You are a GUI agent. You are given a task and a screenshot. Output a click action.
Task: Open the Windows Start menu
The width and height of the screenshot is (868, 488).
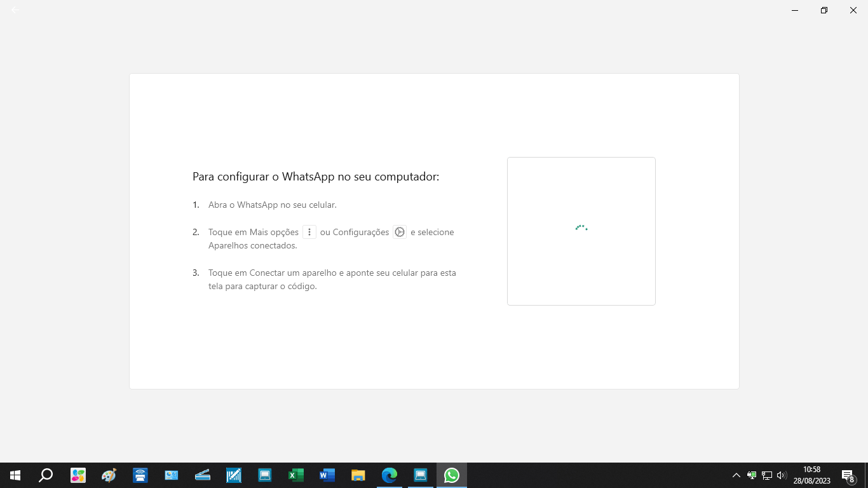tap(15, 475)
